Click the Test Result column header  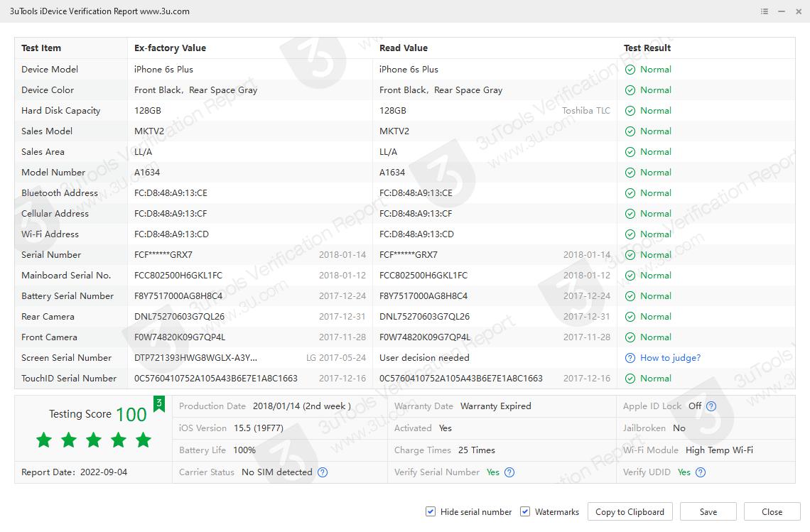coord(647,48)
